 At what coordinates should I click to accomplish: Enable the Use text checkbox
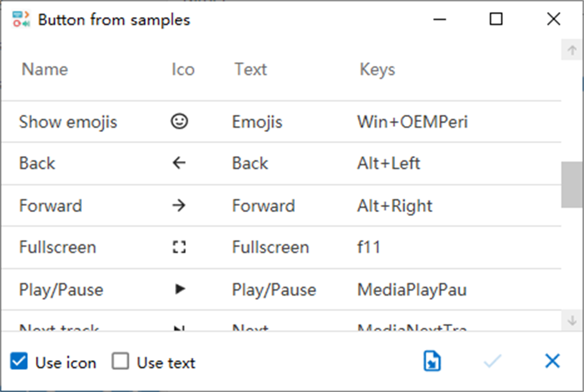coord(120,362)
